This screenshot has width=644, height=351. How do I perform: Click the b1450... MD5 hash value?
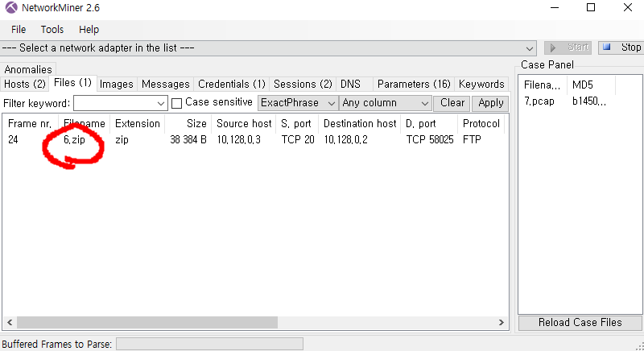[589, 101]
